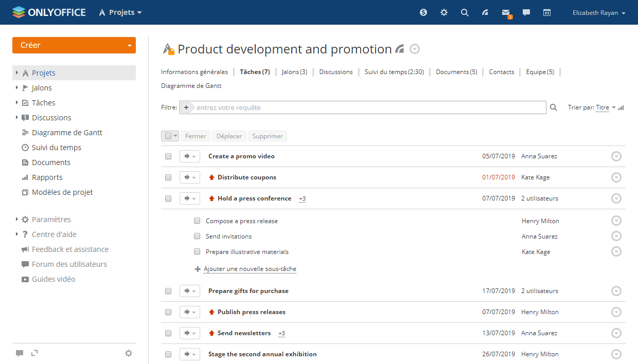Click the sort order icon beside Titre
The width and height of the screenshot is (638, 364).
tap(621, 108)
